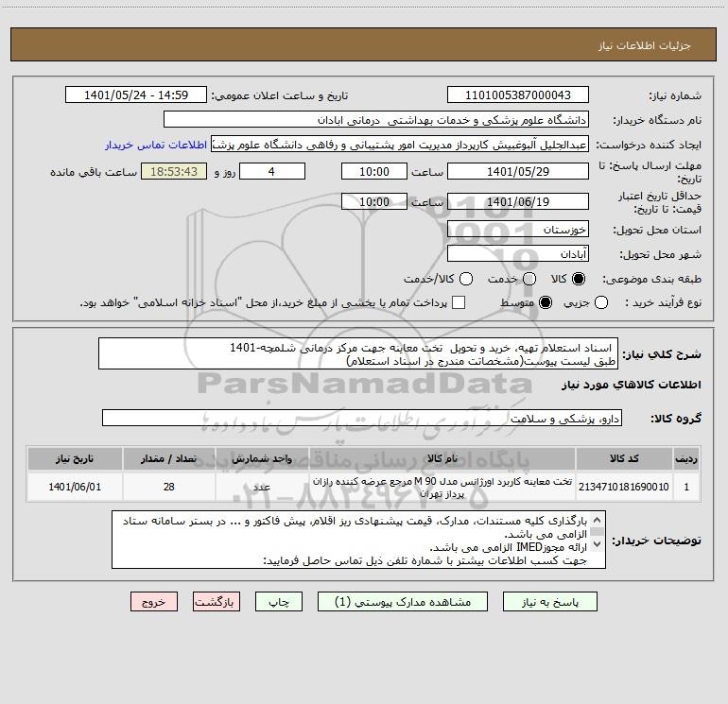Click the need date cell 1401/06/01
This screenshot has height=704, width=728.
click(75, 487)
